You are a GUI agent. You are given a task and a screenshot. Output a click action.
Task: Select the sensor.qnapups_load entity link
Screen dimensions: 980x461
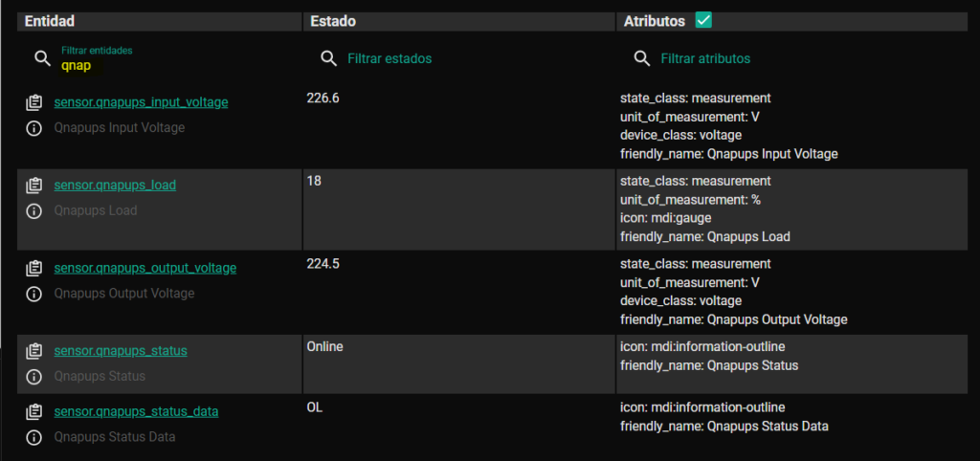(115, 186)
